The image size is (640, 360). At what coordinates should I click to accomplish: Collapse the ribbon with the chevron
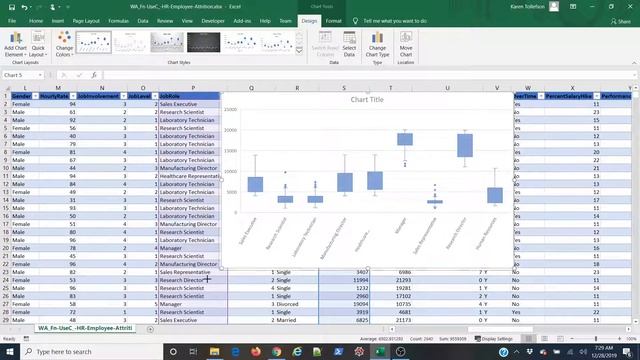[x=634, y=63]
